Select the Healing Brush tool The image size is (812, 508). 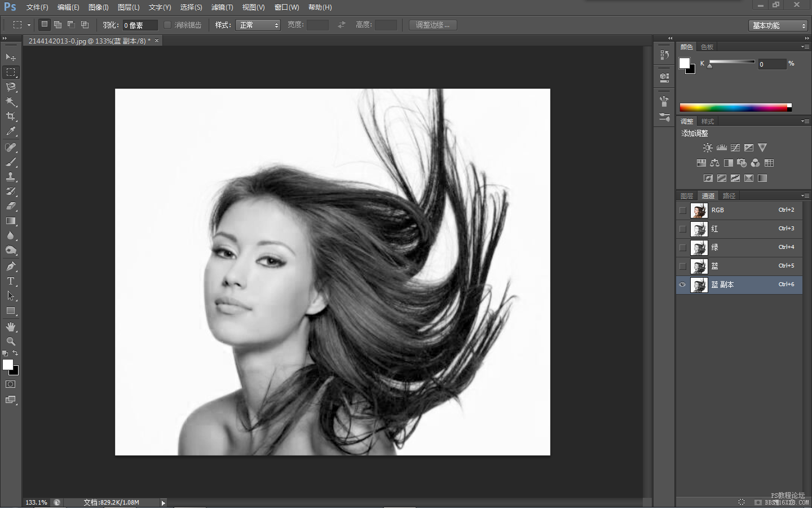[x=11, y=147]
